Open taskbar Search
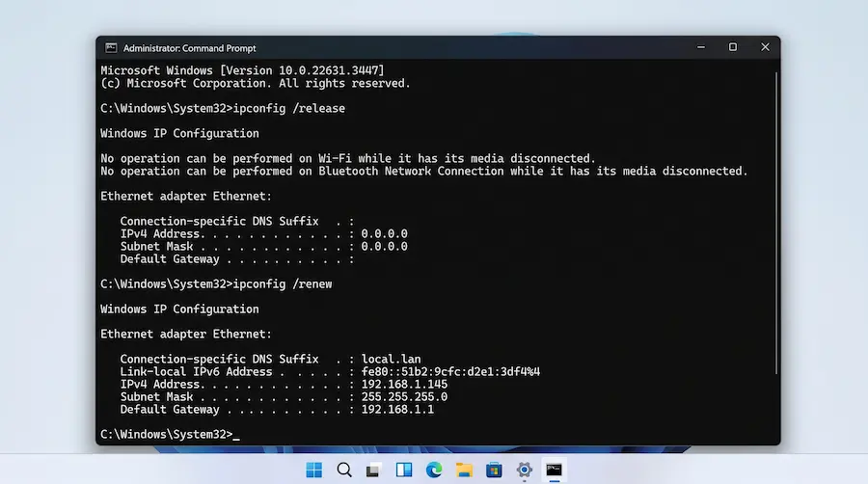The width and height of the screenshot is (868, 484). click(x=344, y=470)
